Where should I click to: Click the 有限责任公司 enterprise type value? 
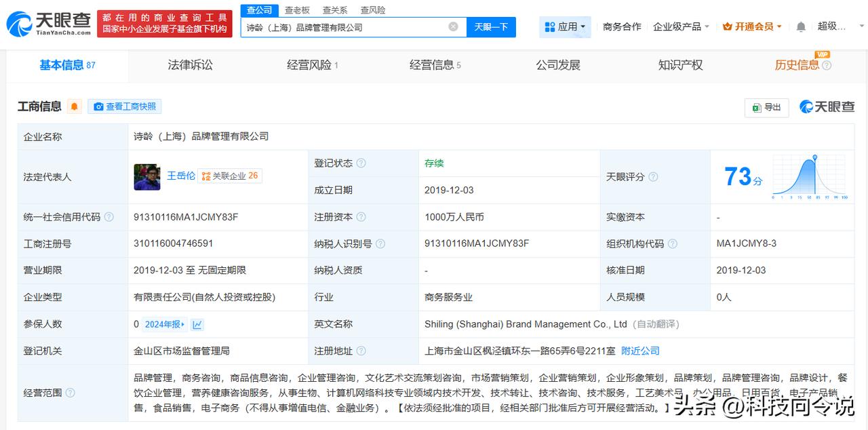(205, 297)
